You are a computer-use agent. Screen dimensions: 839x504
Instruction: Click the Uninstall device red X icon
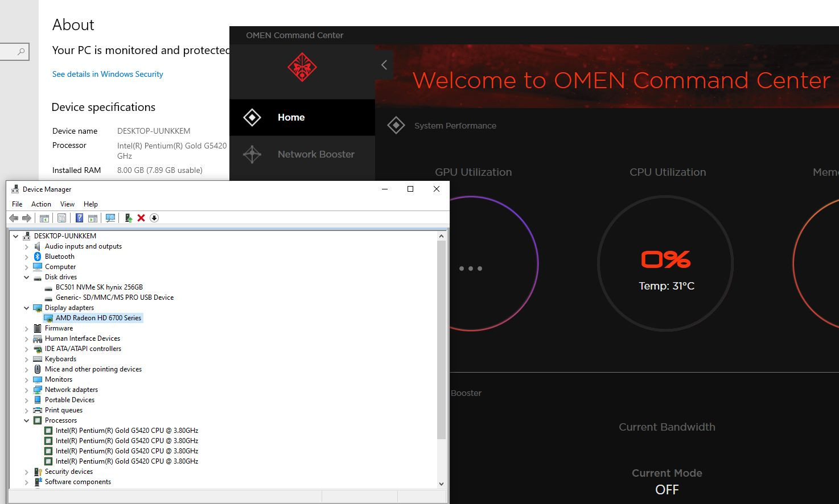coord(141,218)
